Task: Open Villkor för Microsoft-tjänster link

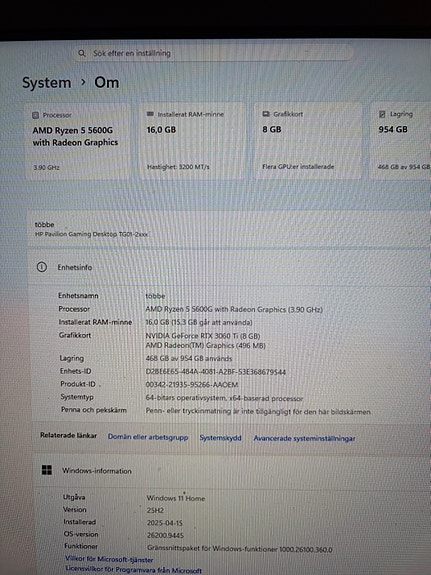Action: (x=109, y=559)
